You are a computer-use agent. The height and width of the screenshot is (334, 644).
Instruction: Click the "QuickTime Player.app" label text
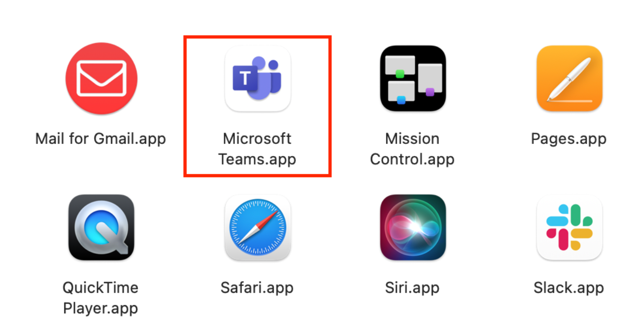pyautogui.click(x=101, y=298)
